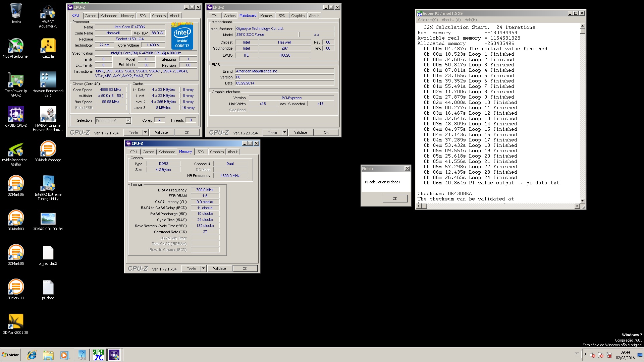The image size is (644, 362).
Task: Switch to Super PI taskbar button
Action: point(98,355)
